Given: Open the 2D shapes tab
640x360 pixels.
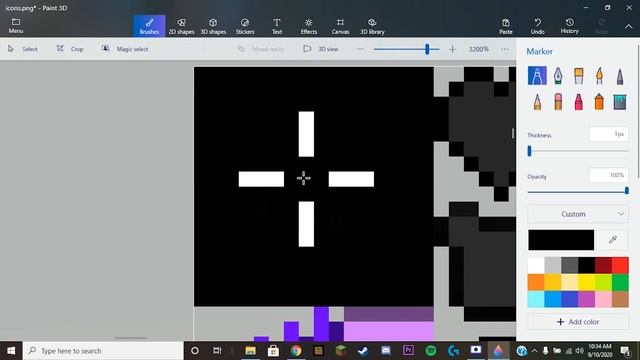Looking at the screenshot, I should pos(181,26).
